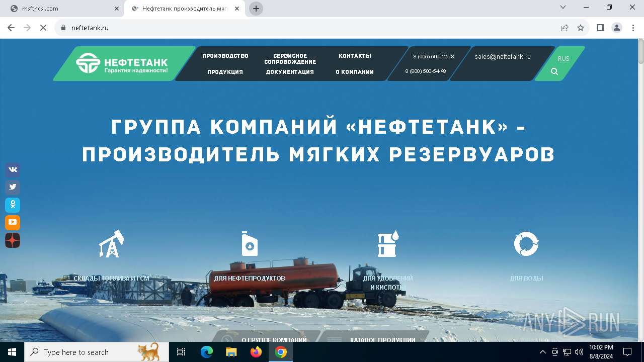
Task: Click the site search magnifier icon
Action: (554, 71)
